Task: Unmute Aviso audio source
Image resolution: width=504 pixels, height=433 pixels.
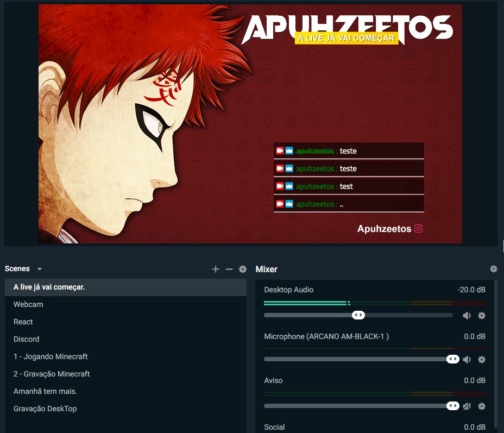Action: 467,406
